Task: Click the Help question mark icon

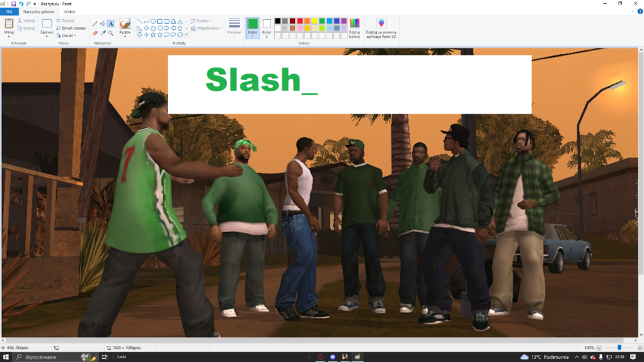Action: point(640,12)
